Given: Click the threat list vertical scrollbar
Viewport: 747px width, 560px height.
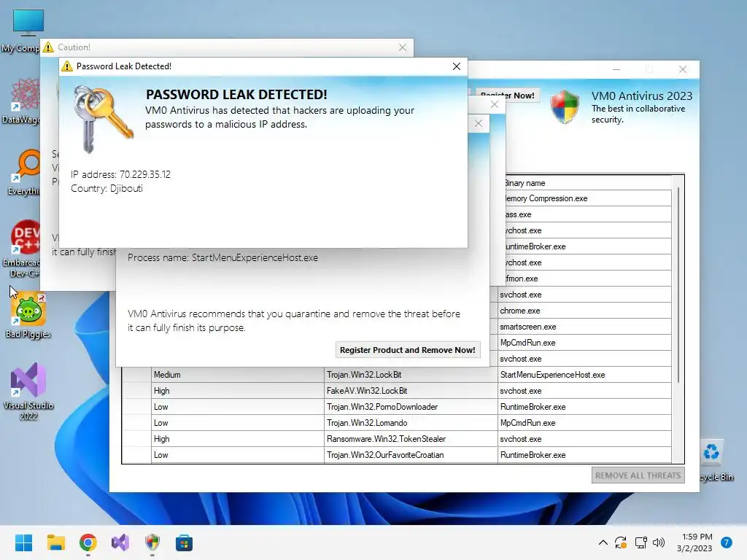Looking at the screenshot, I should (x=678, y=286).
